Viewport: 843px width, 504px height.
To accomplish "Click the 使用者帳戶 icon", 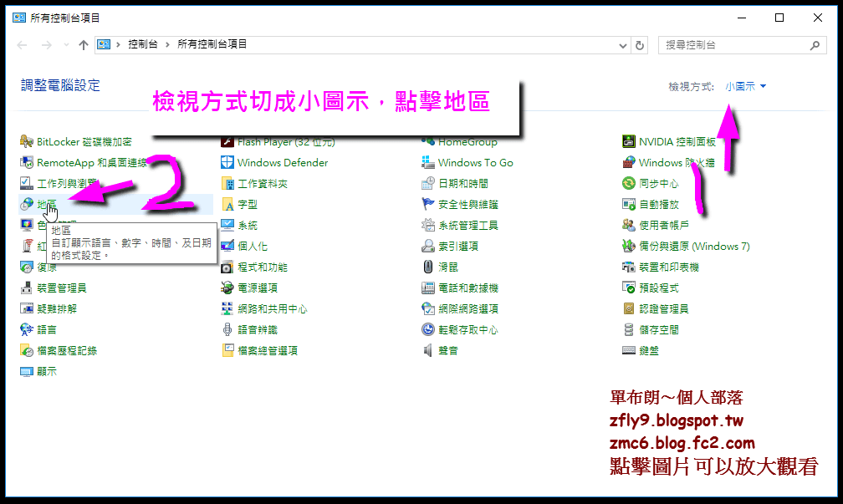I will click(x=629, y=225).
